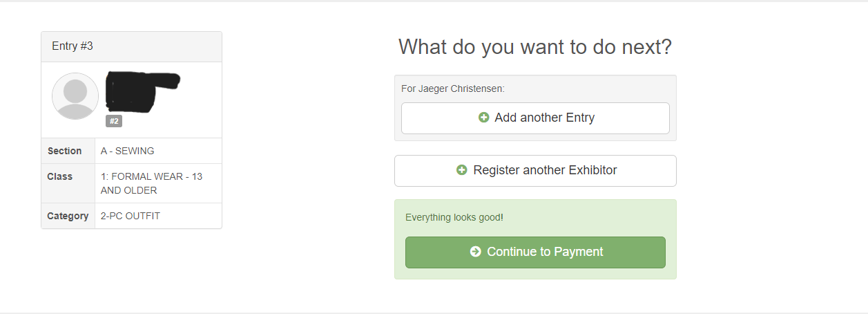
Task: Click the 'What do you want to do next?' heading
Action: [x=535, y=47]
